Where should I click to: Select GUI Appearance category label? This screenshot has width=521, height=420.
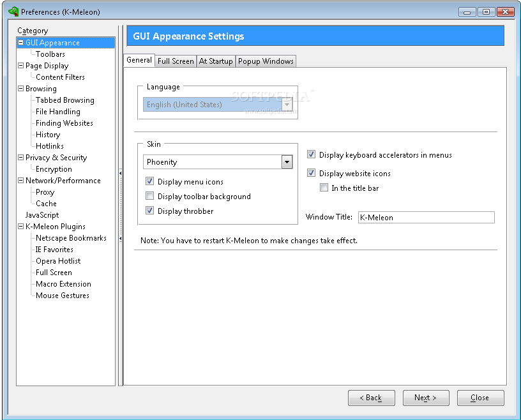52,43
